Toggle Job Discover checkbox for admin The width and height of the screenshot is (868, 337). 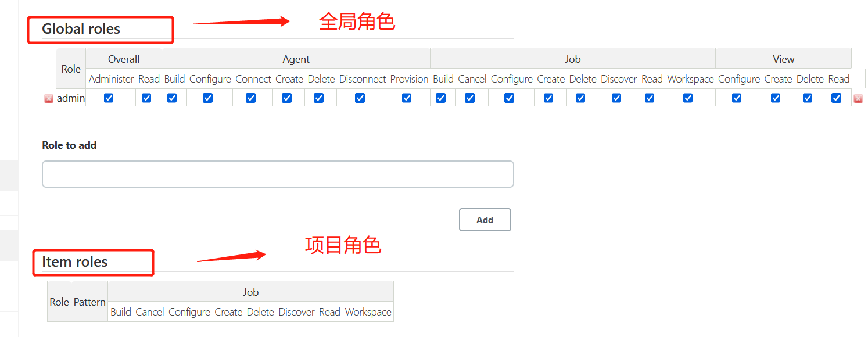click(616, 98)
